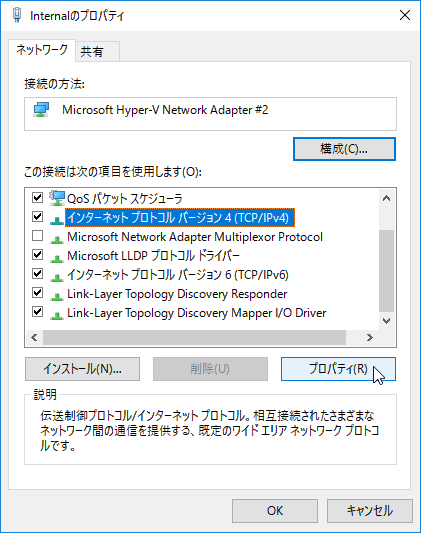Select the Link-Layer Topology Discovery Responder item

coord(177,294)
